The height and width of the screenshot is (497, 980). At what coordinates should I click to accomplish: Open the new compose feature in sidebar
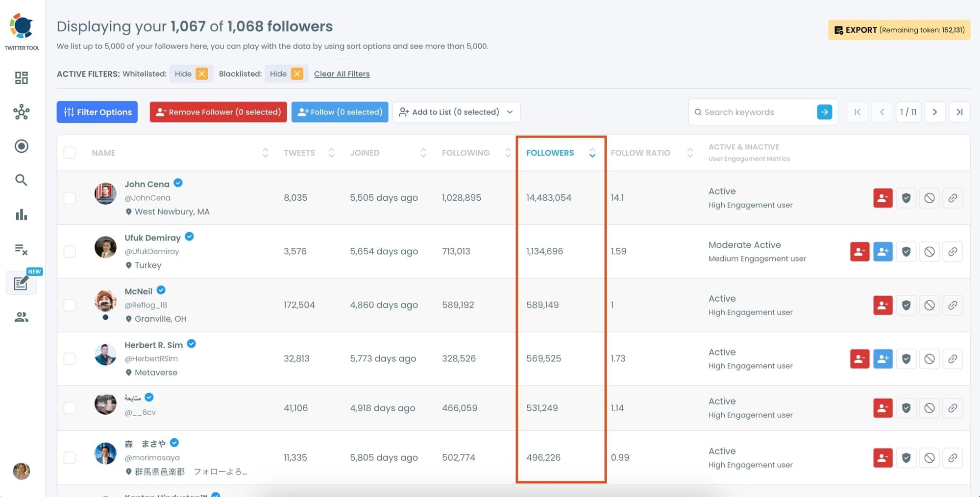tap(22, 283)
